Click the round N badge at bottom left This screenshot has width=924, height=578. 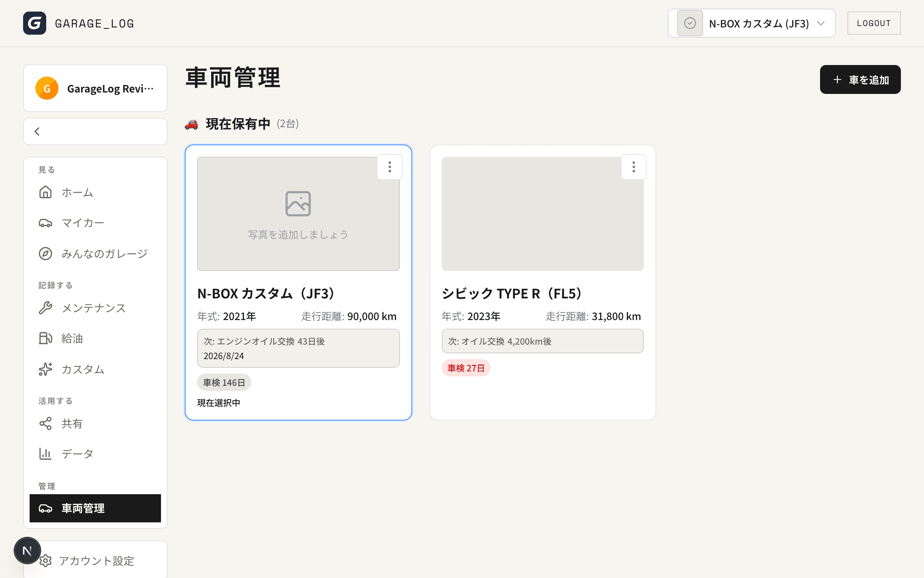pyautogui.click(x=27, y=551)
